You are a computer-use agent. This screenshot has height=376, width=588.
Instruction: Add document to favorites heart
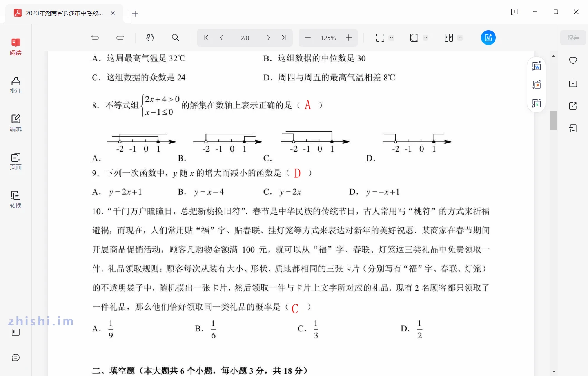click(x=573, y=61)
